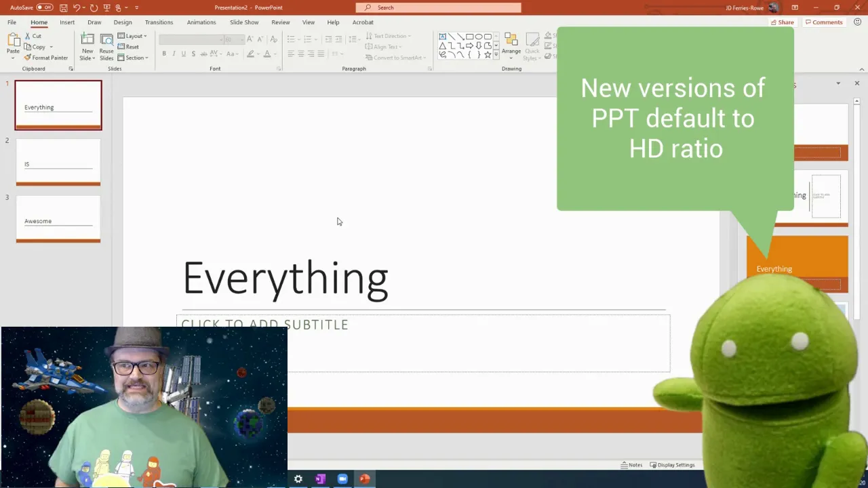
Task: Toggle text Shadow formatting
Action: coord(193,54)
